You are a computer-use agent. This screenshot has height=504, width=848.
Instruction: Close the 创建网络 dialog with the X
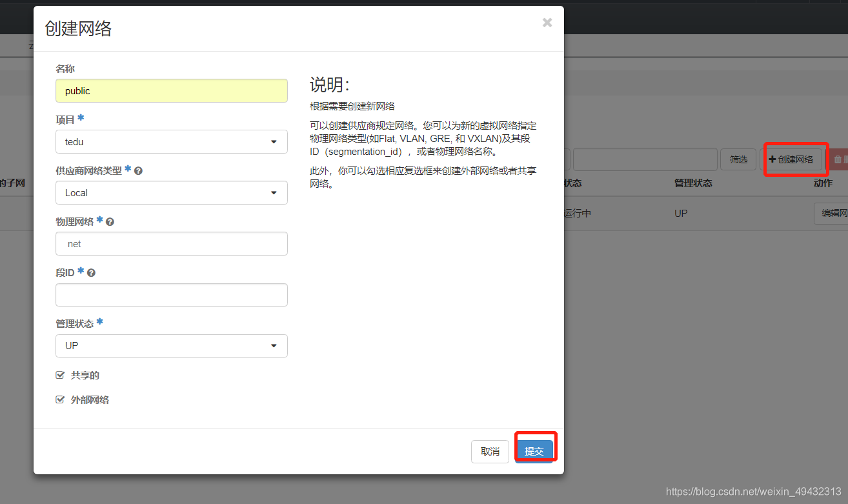[x=547, y=23]
